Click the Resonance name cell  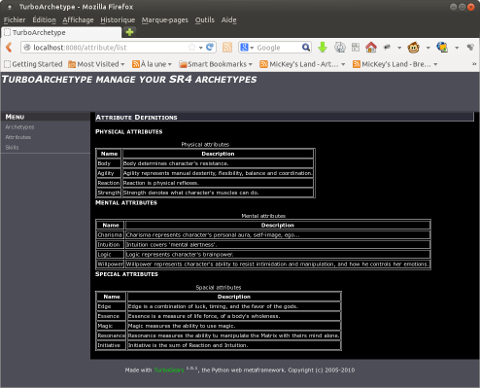[x=111, y=336]
